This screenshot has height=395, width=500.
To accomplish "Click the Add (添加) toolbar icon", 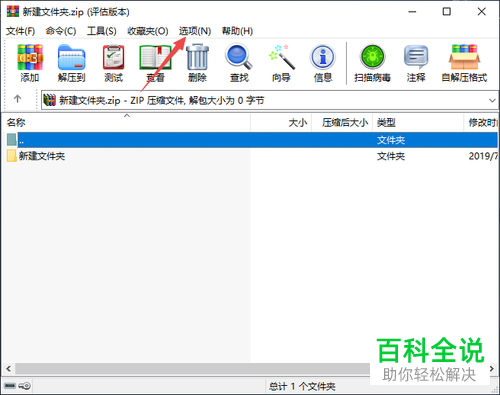I will tap(30, 57).
